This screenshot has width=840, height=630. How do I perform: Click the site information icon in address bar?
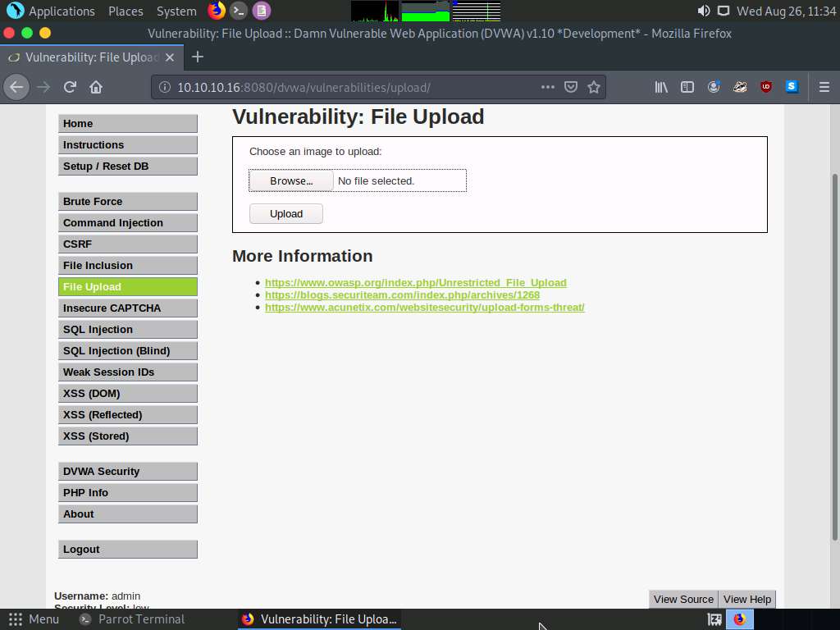(x=169, y=86)
